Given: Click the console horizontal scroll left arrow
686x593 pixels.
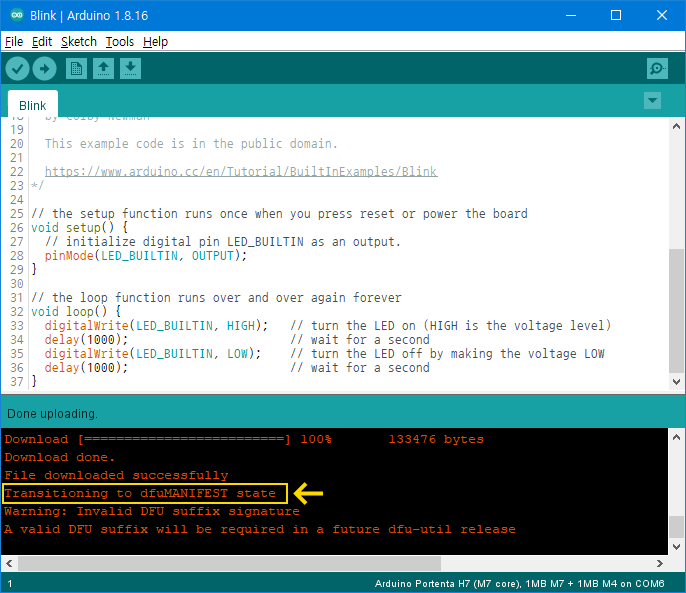Looking at the screenshot, I should tap(9, 563).
